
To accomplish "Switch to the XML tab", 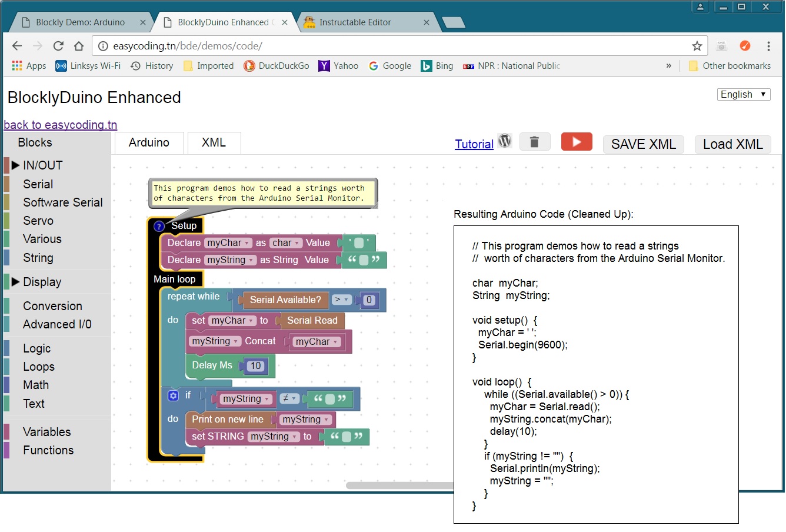I will click(x=214, y=142).
